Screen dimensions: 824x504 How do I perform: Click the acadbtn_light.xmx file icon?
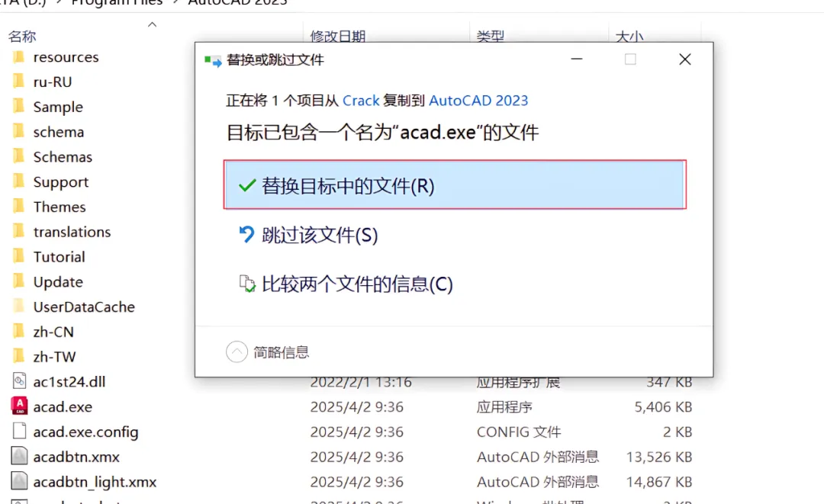point(19,481)
